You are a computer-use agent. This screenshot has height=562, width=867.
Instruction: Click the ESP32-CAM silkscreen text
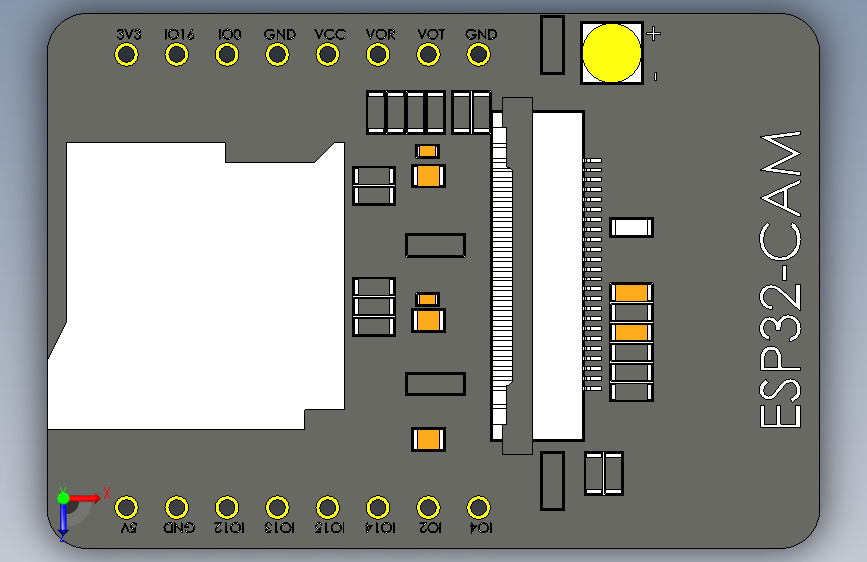click(x=780, y=280)
